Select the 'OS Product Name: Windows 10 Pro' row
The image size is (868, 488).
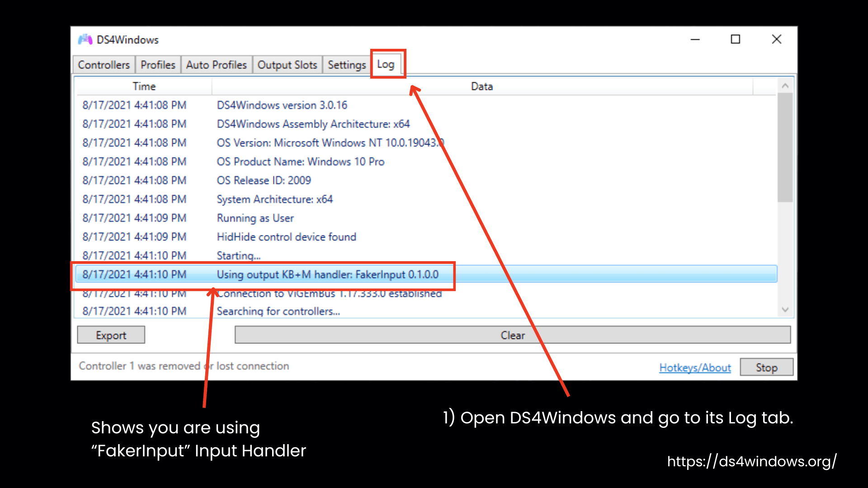pos(427,162)
